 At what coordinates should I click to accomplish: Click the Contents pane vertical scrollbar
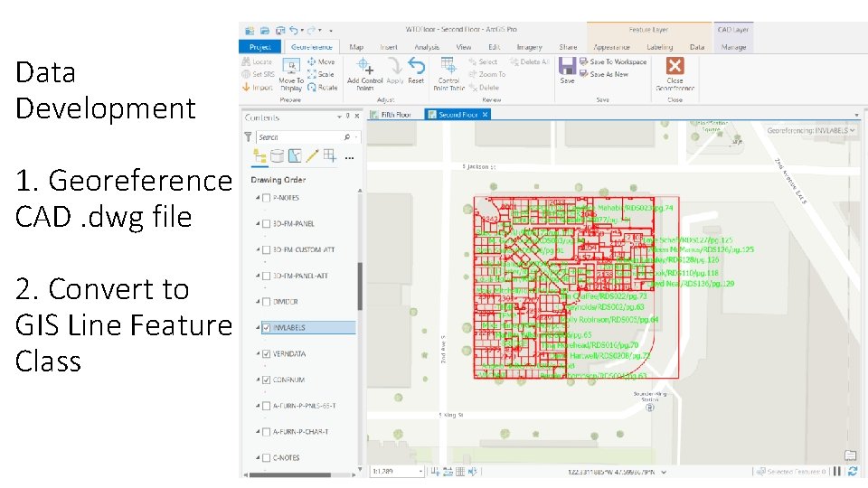point(360,286)
